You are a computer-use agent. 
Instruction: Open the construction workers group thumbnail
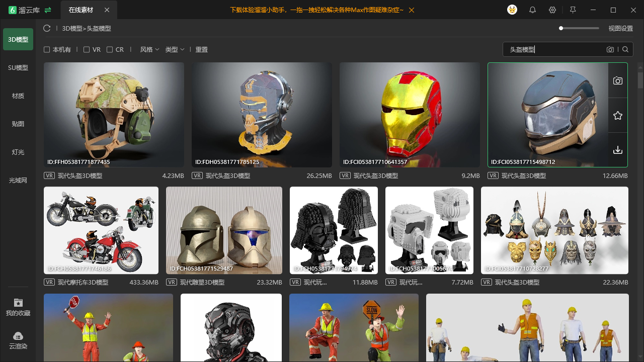(x=527, y=328)
